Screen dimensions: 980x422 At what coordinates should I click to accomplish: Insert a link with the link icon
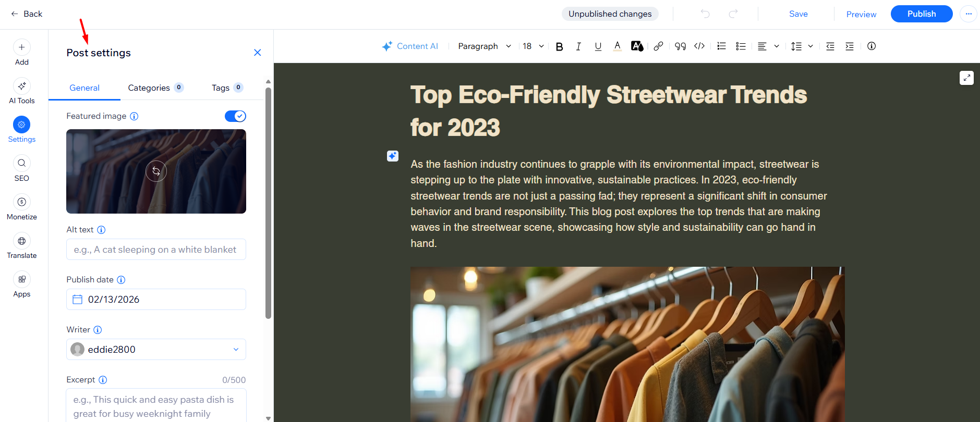(x=658, y=46)
